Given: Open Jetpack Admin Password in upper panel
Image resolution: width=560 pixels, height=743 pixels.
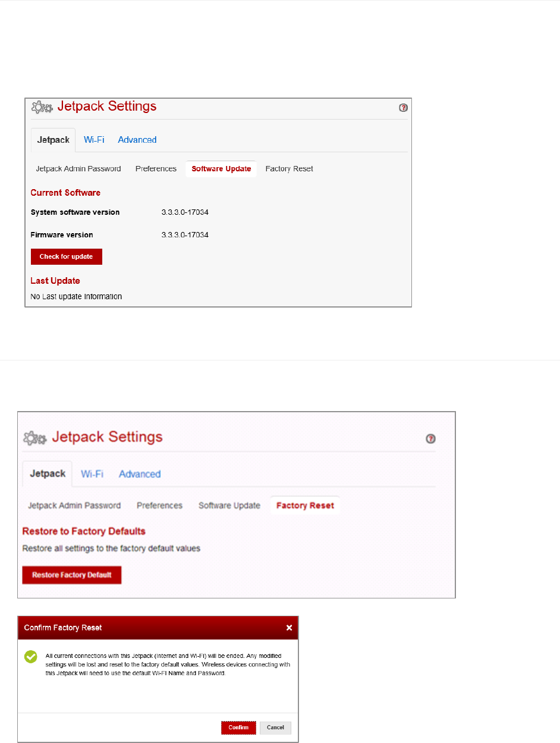Looking at the screenshot, I should (78, 169).
